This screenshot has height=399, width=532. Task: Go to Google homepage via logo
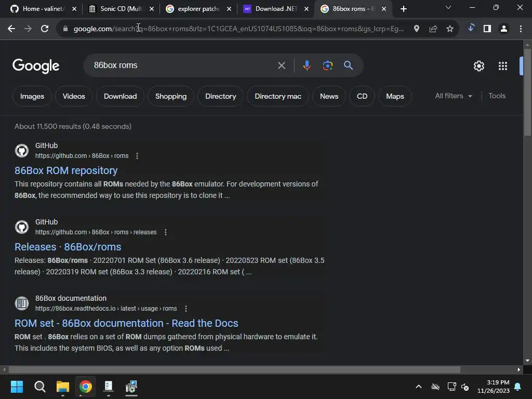(x=36, y=66)
